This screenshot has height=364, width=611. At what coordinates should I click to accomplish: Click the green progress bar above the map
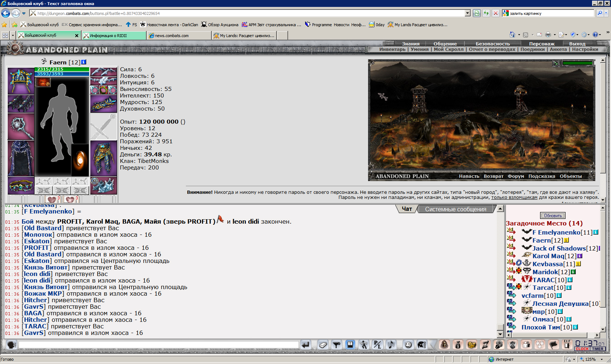[577, 63]
